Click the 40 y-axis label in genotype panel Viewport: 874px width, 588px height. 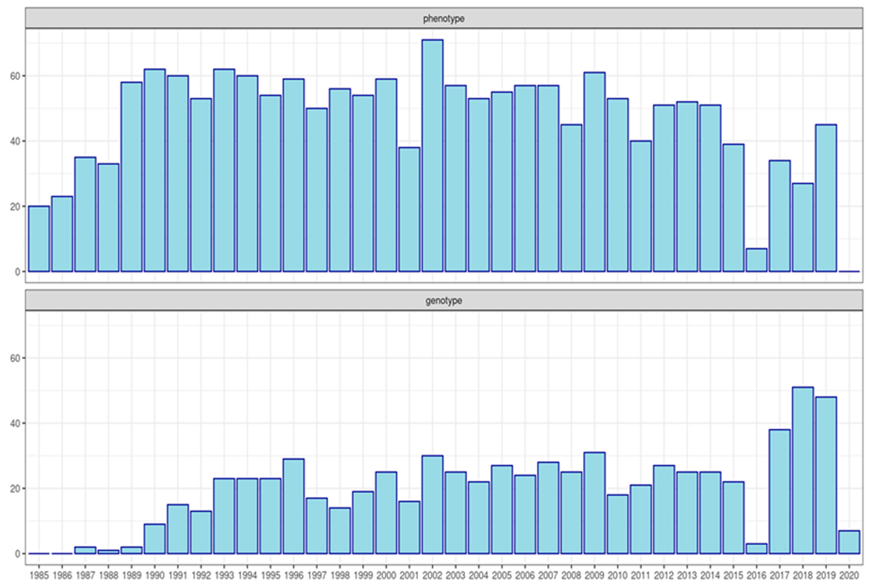pyautogui.click(x=15, y=423)
